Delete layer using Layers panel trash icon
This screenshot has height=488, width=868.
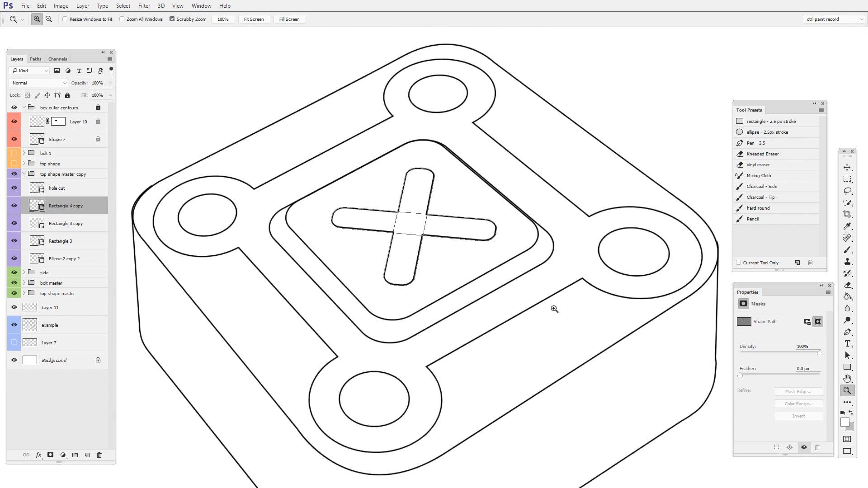(x=99, y=455)
